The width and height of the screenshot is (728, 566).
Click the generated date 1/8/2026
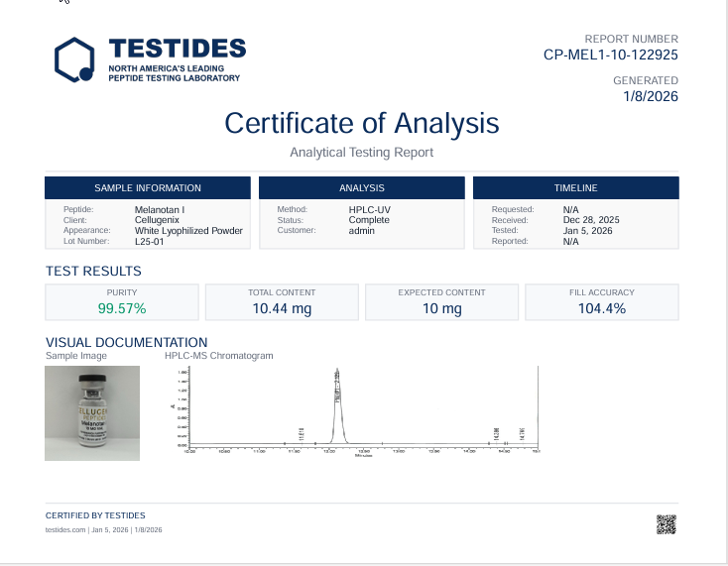click(x=651, y=96)
